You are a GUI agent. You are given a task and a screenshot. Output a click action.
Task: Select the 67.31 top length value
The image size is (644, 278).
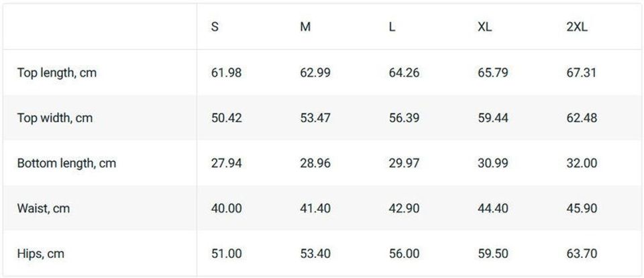582,73
